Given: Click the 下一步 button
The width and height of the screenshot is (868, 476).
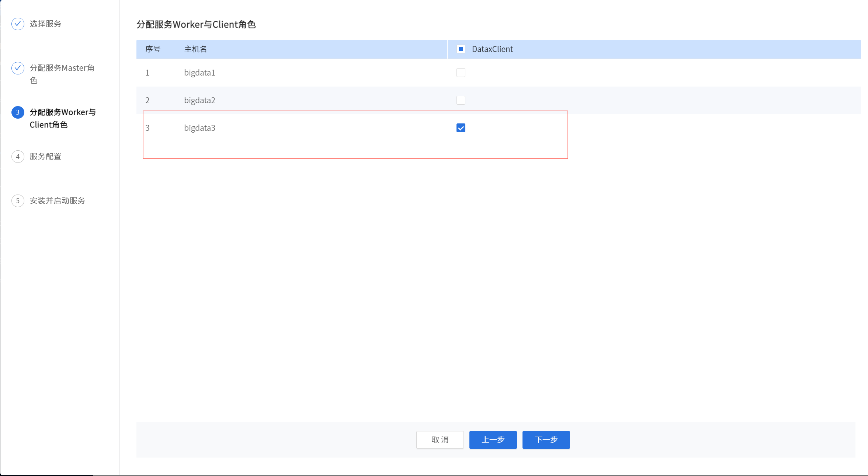Looking at the screenshot, I should click(546, 440).
